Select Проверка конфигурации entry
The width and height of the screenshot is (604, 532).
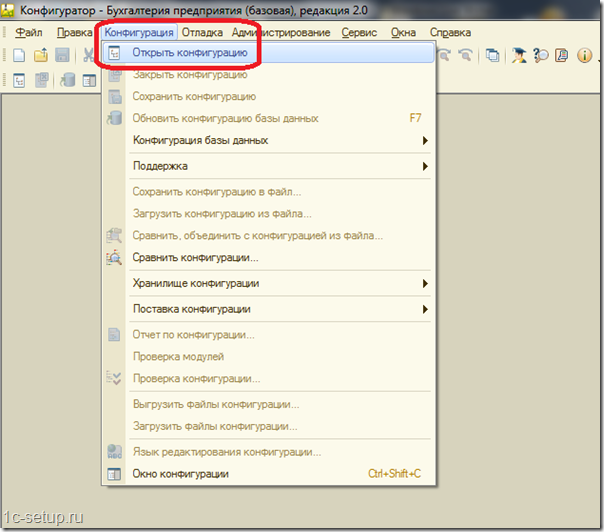click(268, 378)
